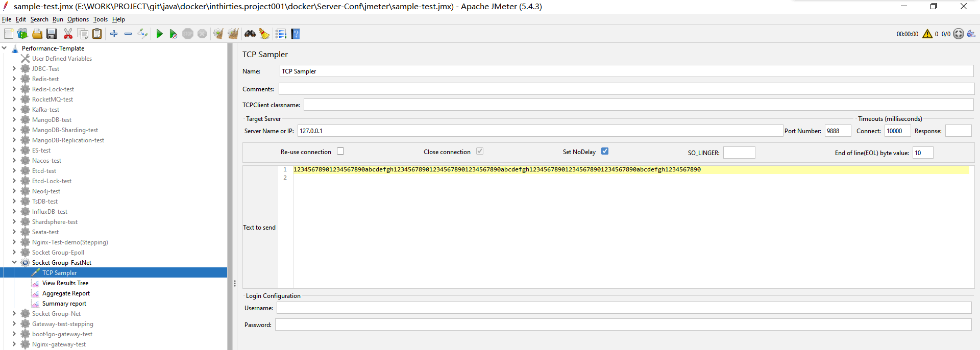Open the Templates icon in toolbar
Screen dimensions: 980x350
[22, 34]
